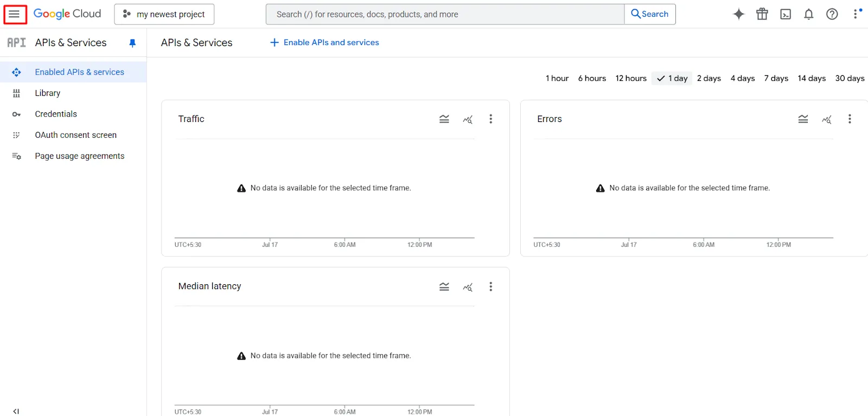Click the search input field

[x=445, y=14]
